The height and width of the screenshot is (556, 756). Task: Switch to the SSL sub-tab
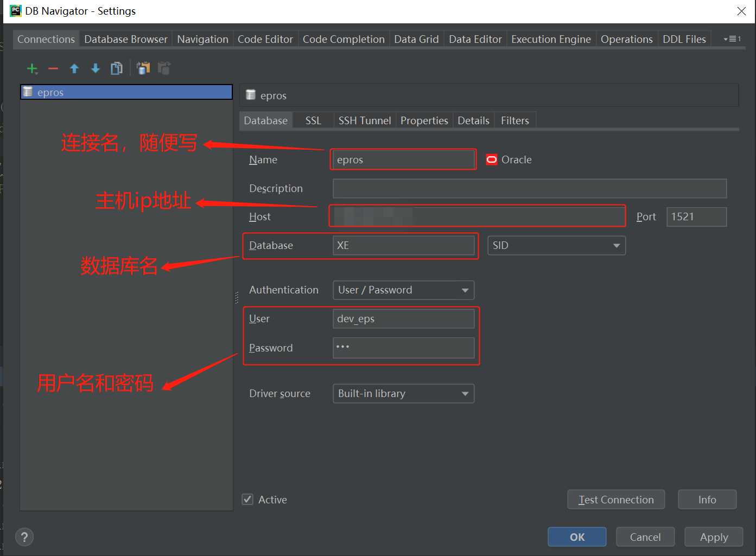(313, 120)
